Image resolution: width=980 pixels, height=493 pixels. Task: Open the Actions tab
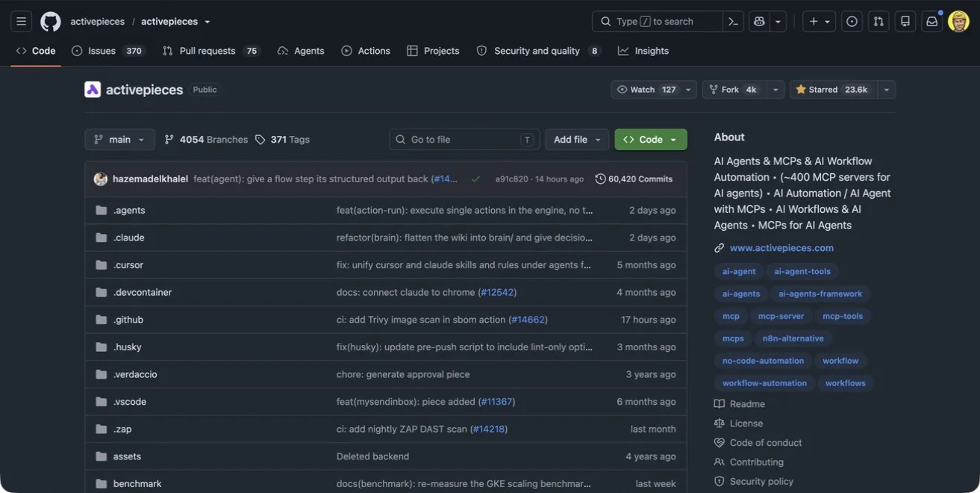pyautogui.click(x=366, y=51)
